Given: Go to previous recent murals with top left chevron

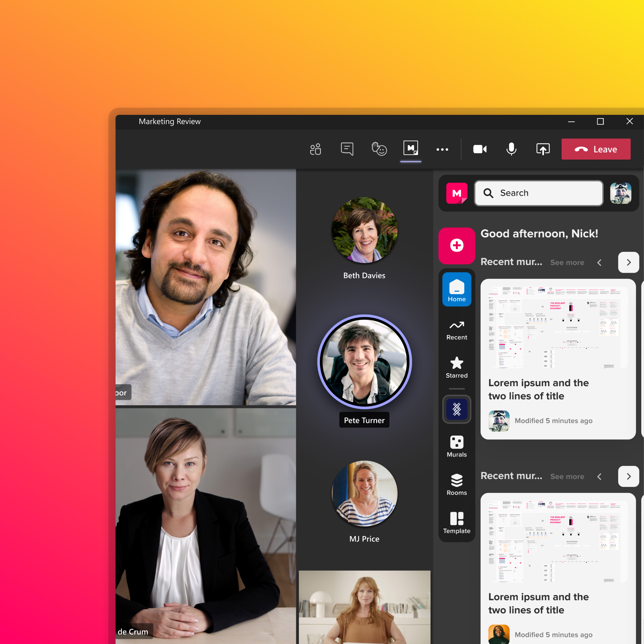Looking at the screenshot, I should pyautogui.click(x=599, y=263).
